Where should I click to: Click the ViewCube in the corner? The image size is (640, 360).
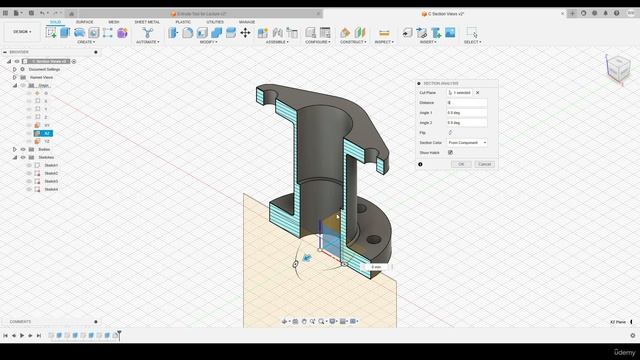point(618,69)
